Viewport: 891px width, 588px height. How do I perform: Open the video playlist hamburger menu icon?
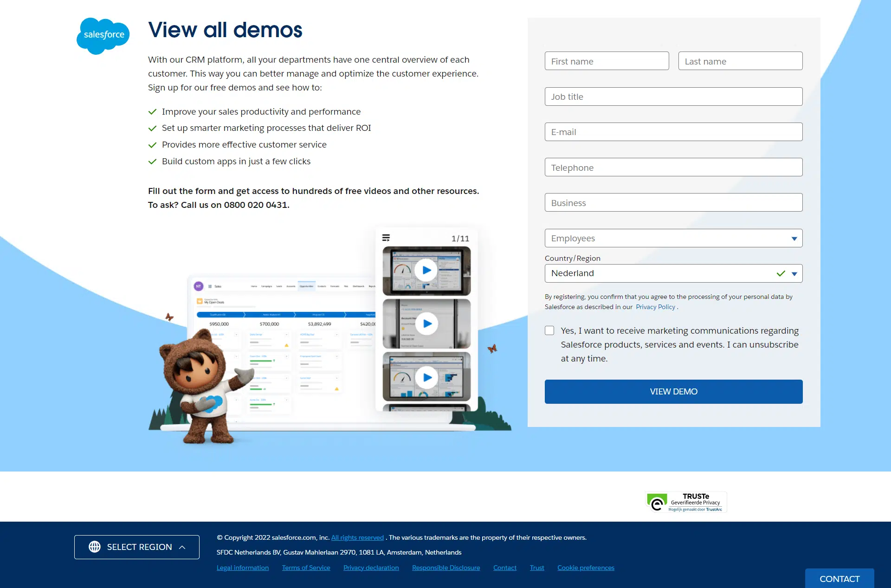point(386,238)
